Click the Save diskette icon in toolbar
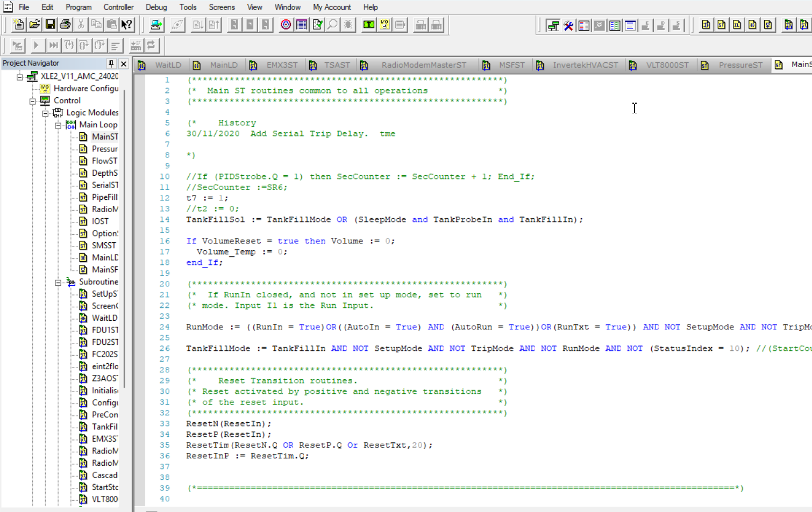 tap(50, 25)
